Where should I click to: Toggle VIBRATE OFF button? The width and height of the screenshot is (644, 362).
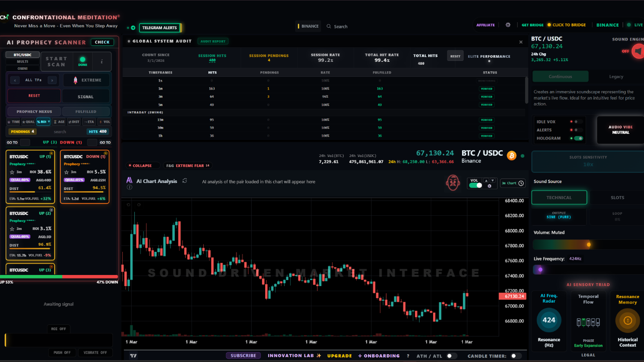tap(95, 352)
